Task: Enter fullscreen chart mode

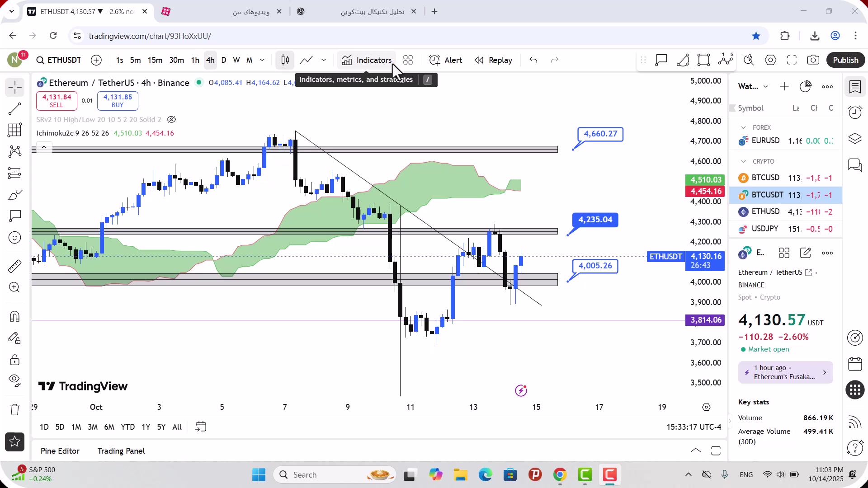Action: (x=792, y=60)
